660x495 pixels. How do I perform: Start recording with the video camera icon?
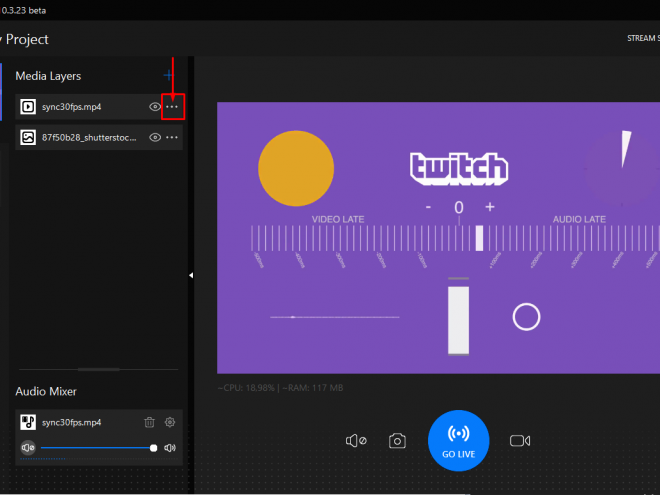(x=520, y=441)
